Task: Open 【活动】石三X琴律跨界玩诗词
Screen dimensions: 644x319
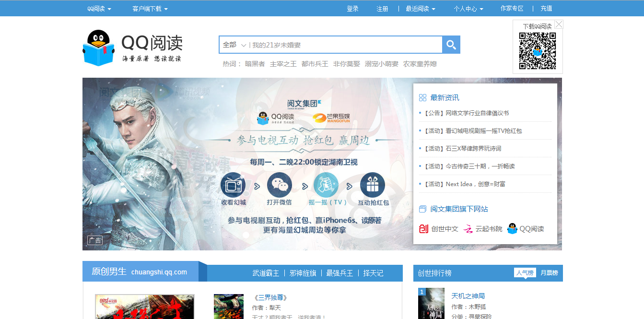Action: tap(462, 149)
